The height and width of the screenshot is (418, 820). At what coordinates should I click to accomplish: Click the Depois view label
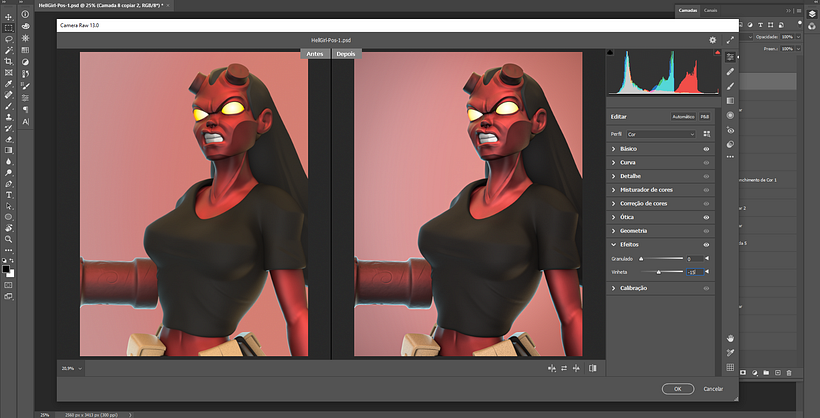346,54
